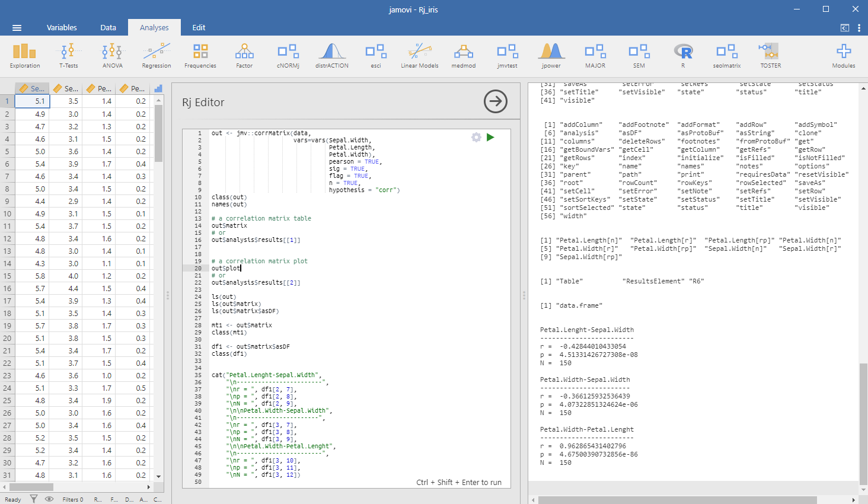Click the divider handle between editor and results
Viewport: 868px width, 504px height.
pos(524,294)
